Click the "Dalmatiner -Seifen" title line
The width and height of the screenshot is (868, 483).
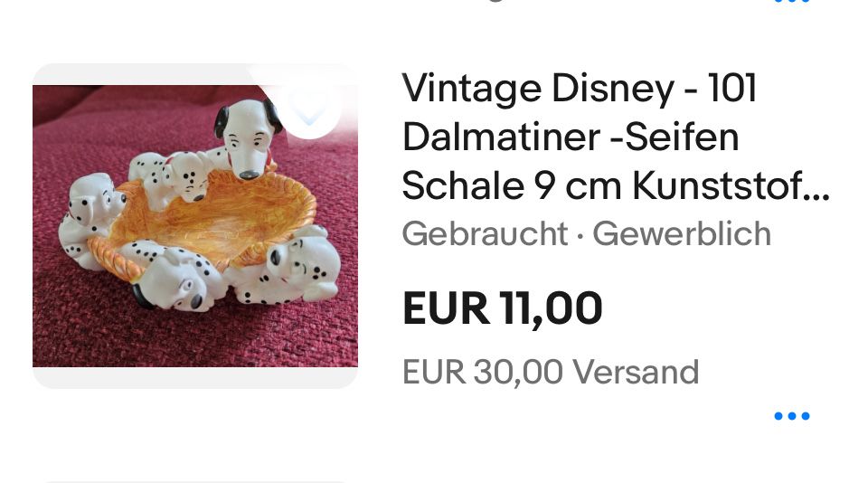click(x=571, y=137)
